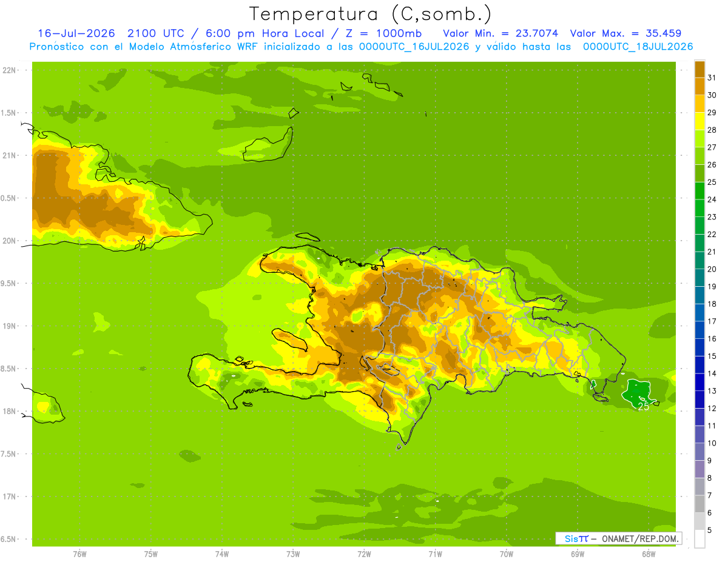Viewport: 728px width, 562px height.
Task: Click the "74W" longitude axis label
Action: tap(222, 554)
